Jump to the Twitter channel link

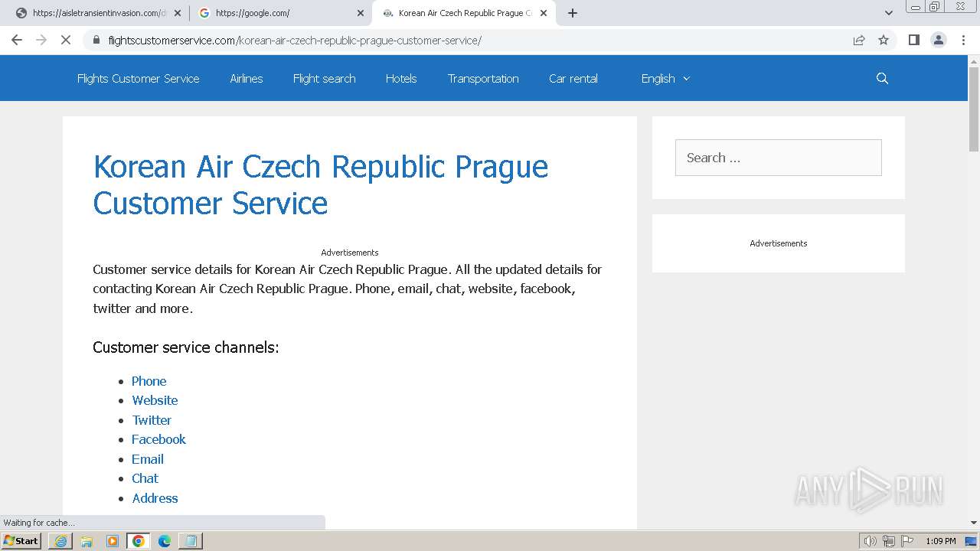coord(152,420)
